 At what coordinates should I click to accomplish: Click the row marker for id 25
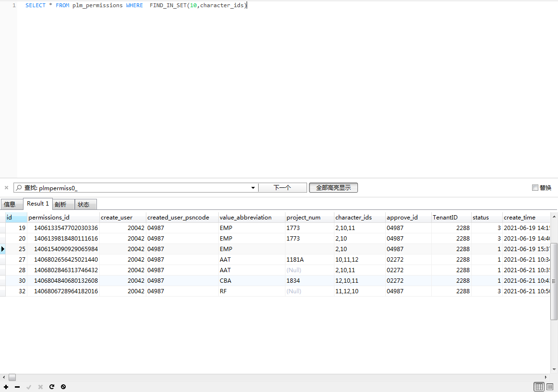2,249
